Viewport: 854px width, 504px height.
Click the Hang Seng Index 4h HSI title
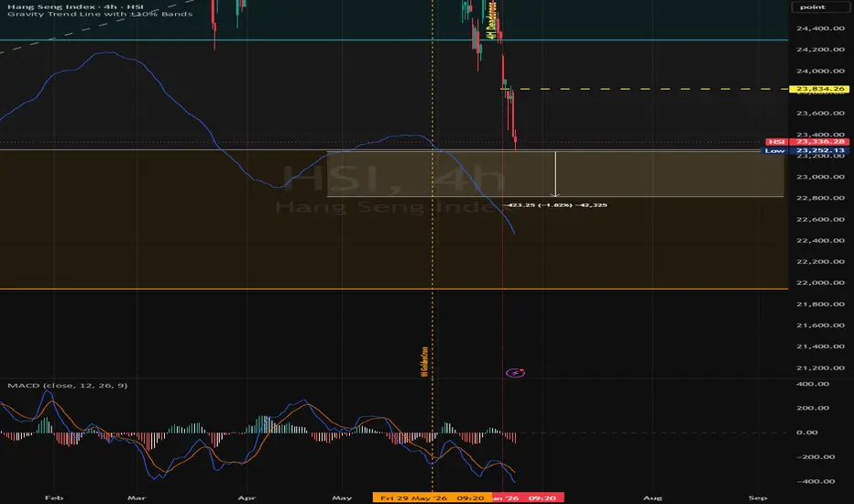(75, 6)
